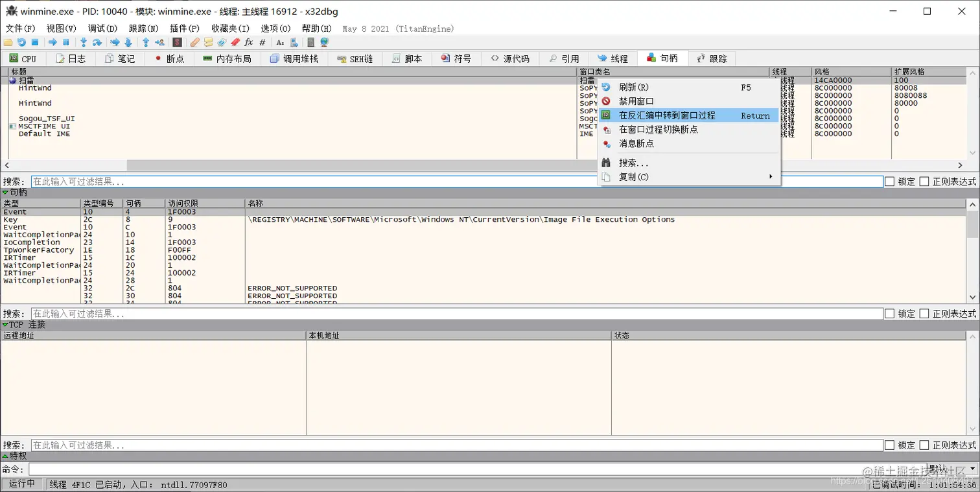
Task: Stop debugging with the blue square icon
Action: tap(35, 42)
